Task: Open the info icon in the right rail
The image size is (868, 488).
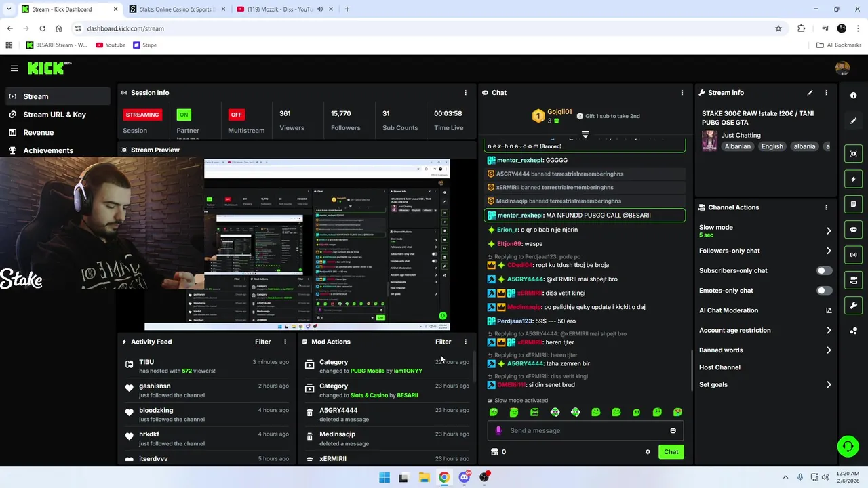Action: click(x=853, y=96)
